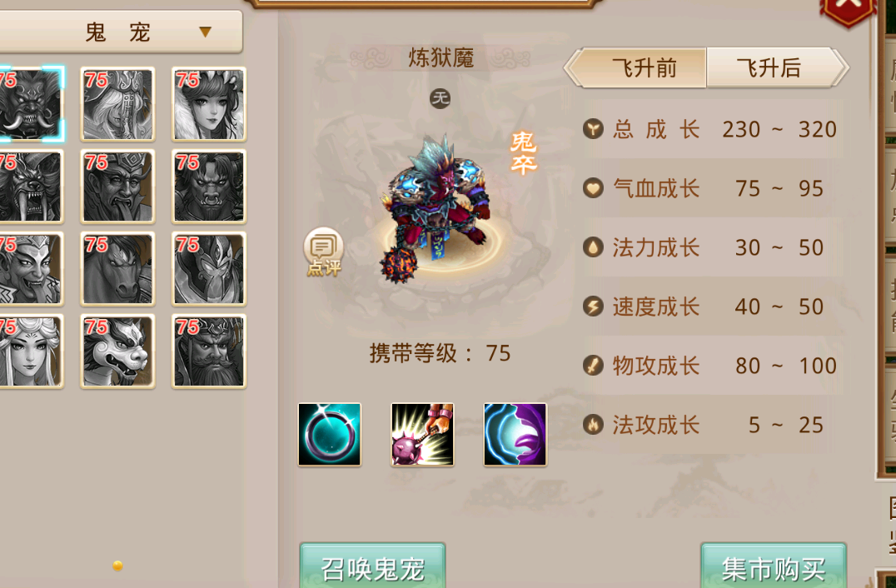Click the 法攻成长 flame icon
896x588 pixels.
pos(593,425)
